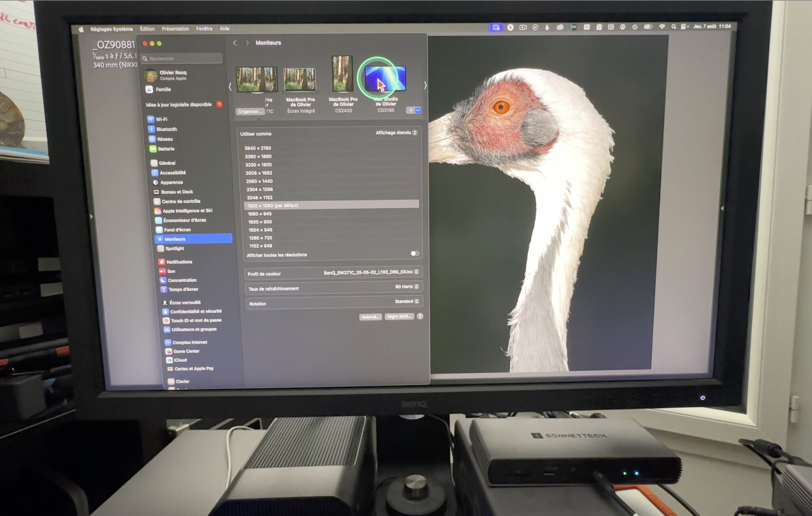
Task: Select Économiseur d'écran
Action: (181, 220)
